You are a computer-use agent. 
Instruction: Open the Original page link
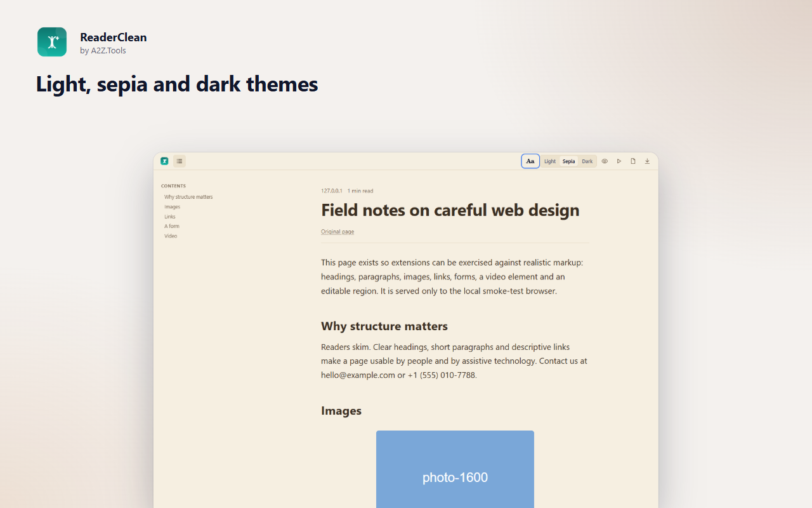click(x=337, y=232)
